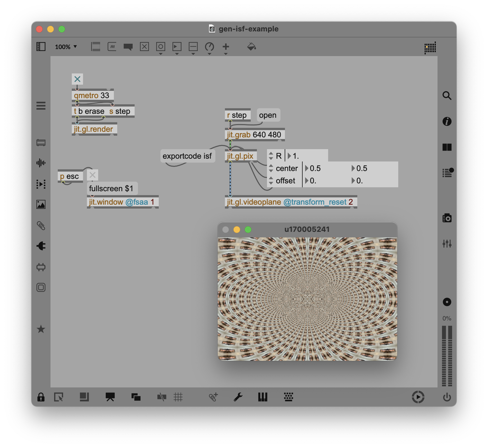Click the snapshots camera icon
This screenshot has width=488, height=448.
tap(447, 218)
